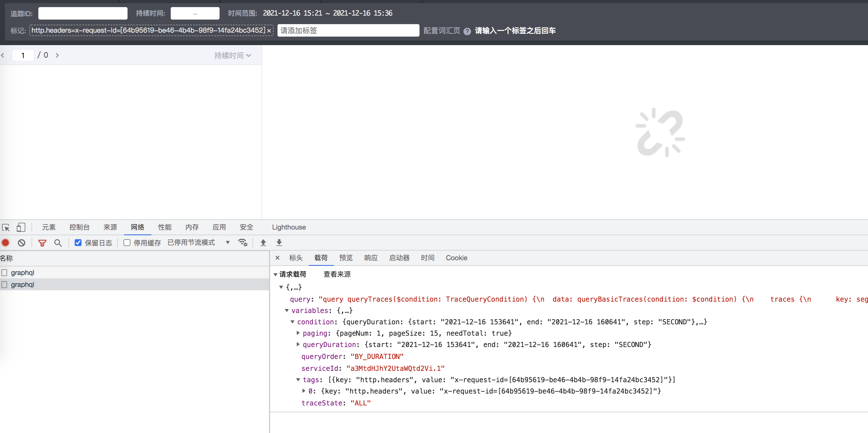Click the 追踪ID input field
868x433 pixels.
(x=83, y=13)
